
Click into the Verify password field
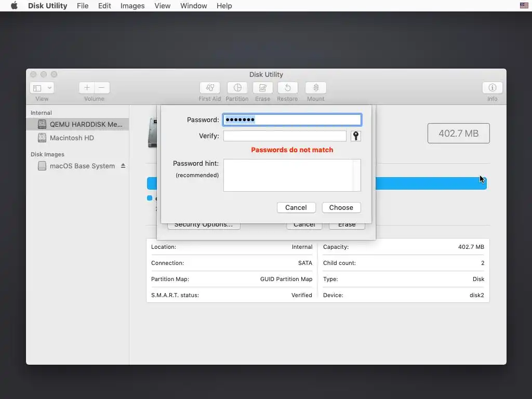tap(285, 136)
